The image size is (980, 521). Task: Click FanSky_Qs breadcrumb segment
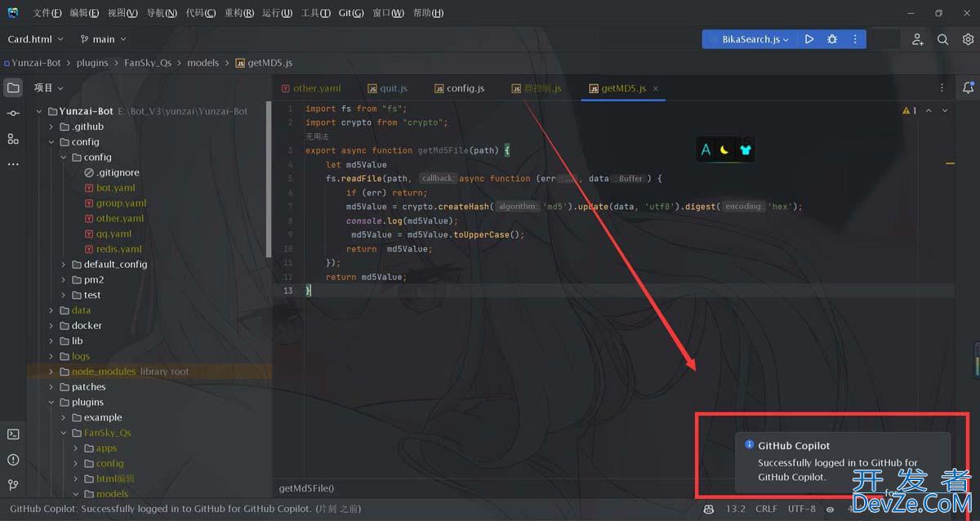pyautogui.click(x=148, y=63)
